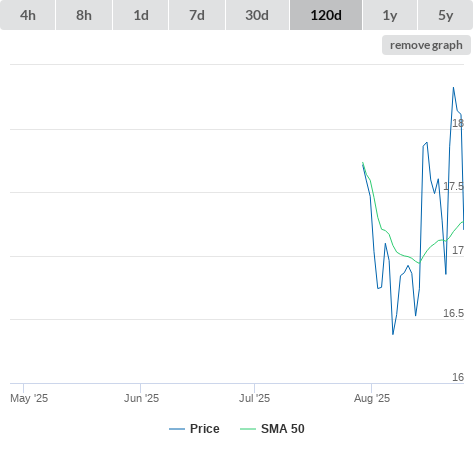The height and width of the screenshot is (455, 474).
Task: Click the price line peak above 18
Action: (453, 88)
